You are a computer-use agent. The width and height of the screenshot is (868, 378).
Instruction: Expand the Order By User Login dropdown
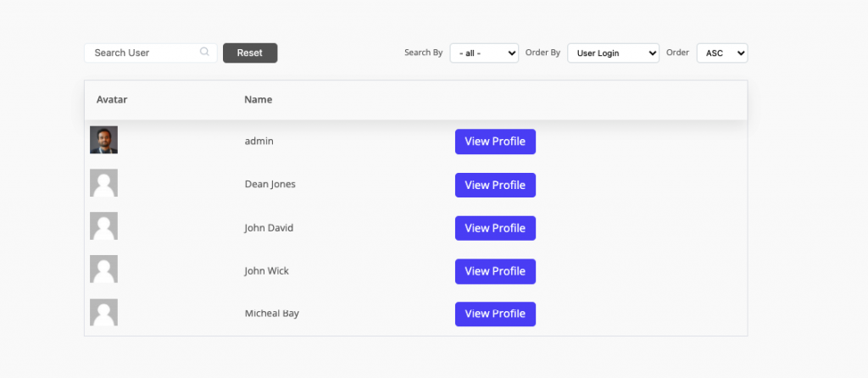613,53
